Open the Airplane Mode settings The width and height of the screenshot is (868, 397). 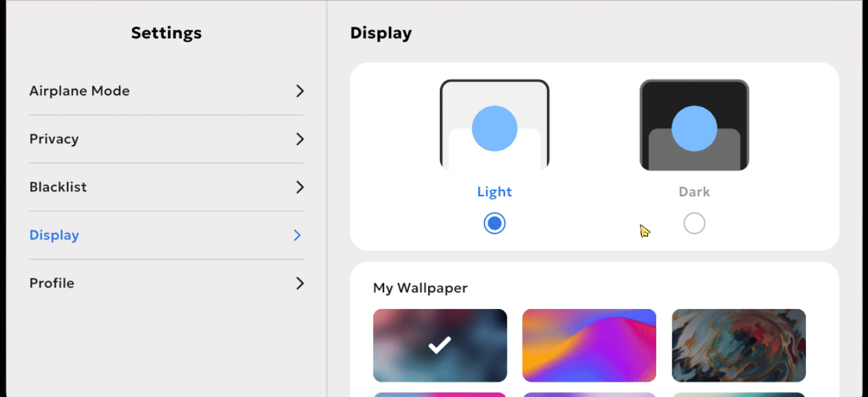pos(167,91)
